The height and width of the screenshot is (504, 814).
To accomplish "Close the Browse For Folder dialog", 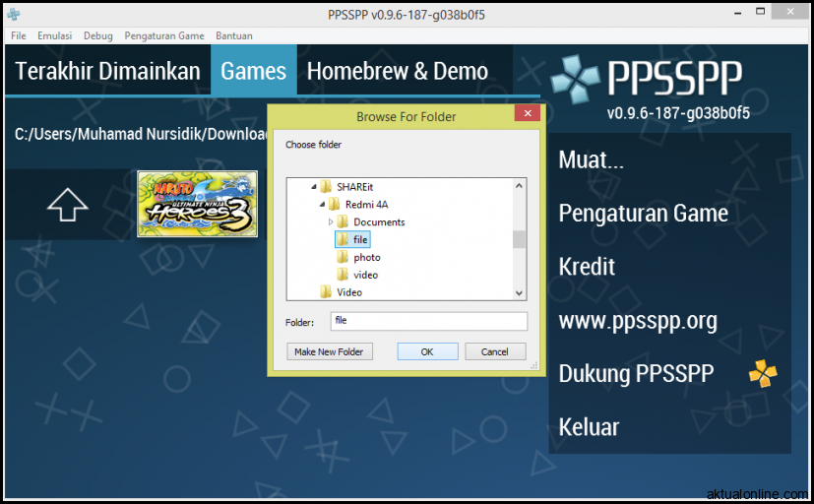I will (x=529, y=114).
